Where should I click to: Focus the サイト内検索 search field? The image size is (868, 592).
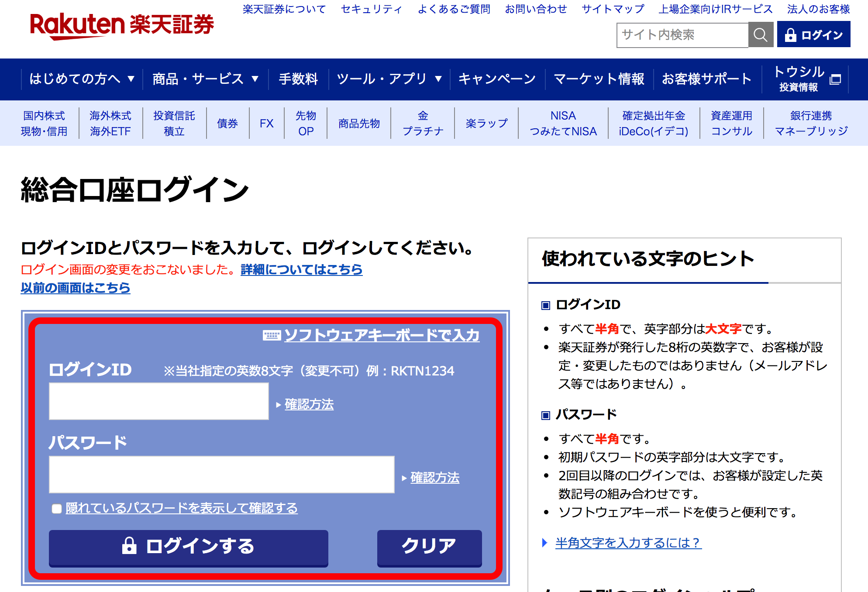[x=682, y=35]
